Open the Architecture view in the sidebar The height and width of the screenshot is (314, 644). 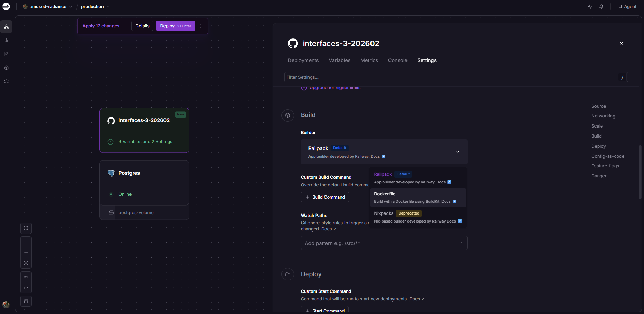6,27
